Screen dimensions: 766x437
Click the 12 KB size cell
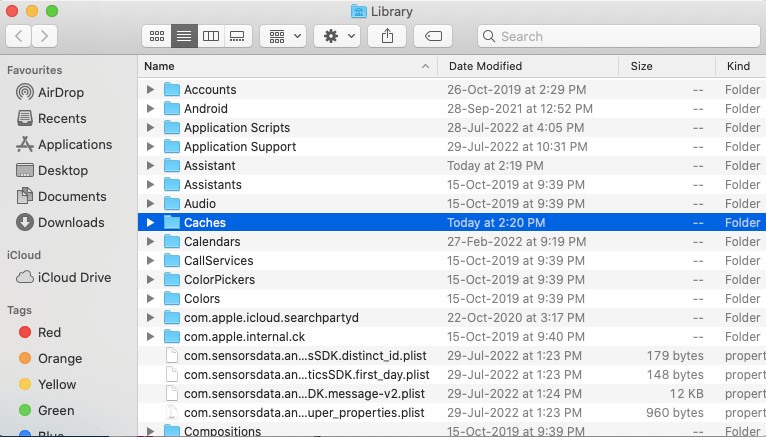pyautogui.click(x=686, y=394)
